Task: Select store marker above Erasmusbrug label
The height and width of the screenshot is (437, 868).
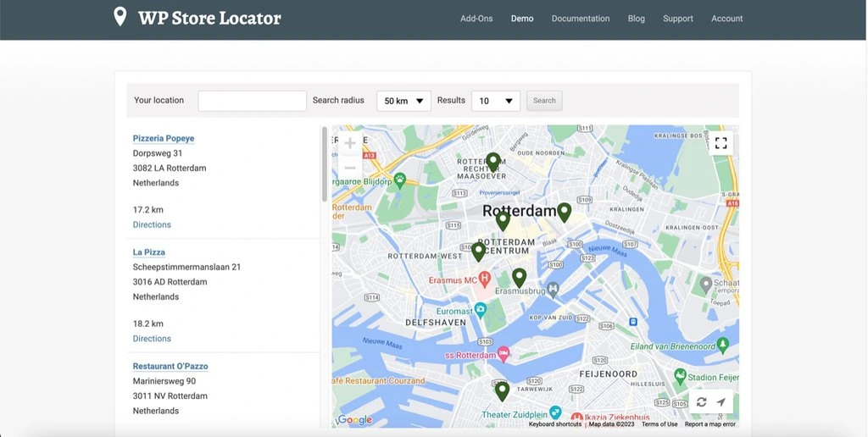Action: (519, 279)
